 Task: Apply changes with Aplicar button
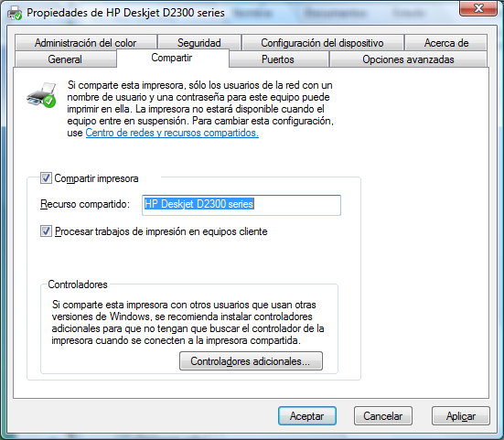tap(461, 416)
